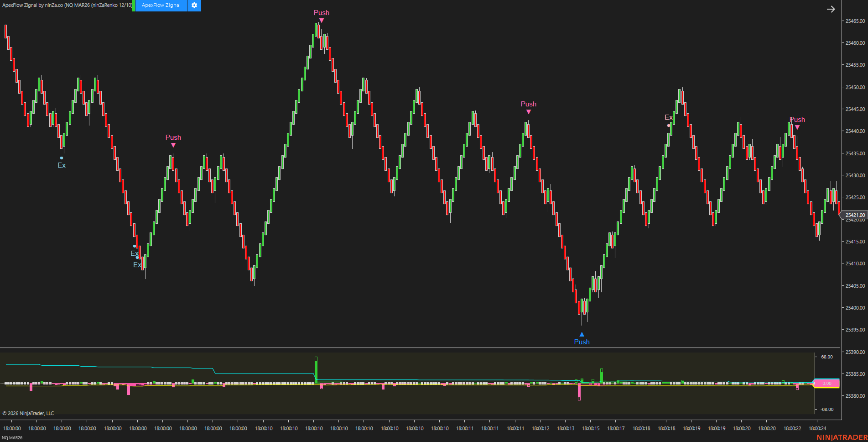
Task: Click the 18:00:24 label on time axis
Action: coord(817,428)
